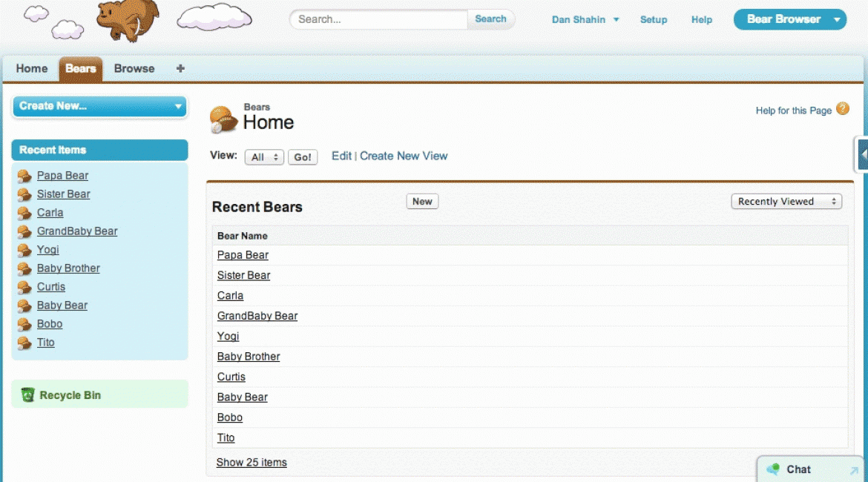Open the Help menu link
The width and height of the screenshot is (868, 482).
tap(701, 19)
